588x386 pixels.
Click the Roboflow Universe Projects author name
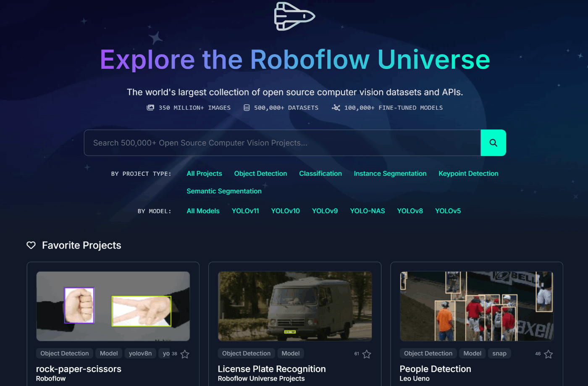pos(261,378)
